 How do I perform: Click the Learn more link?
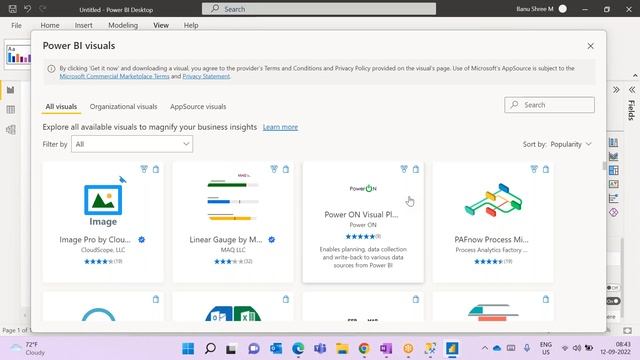pos(280,127)
